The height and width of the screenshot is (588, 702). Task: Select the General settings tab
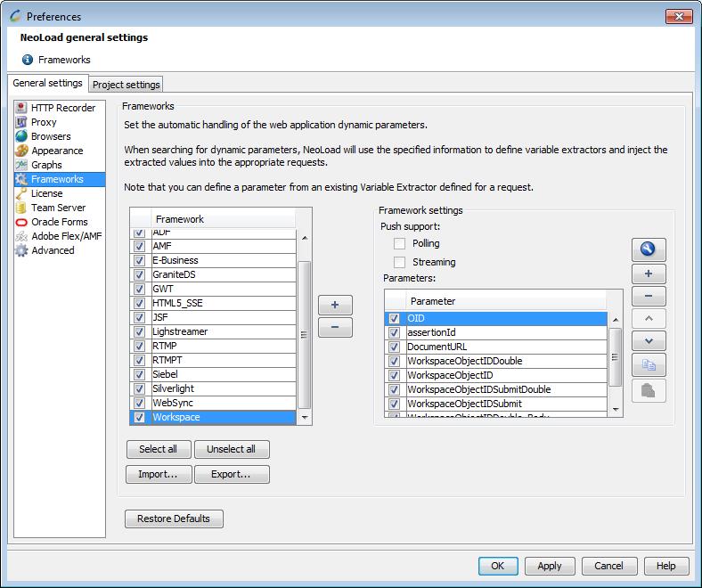tap(48, 83)
